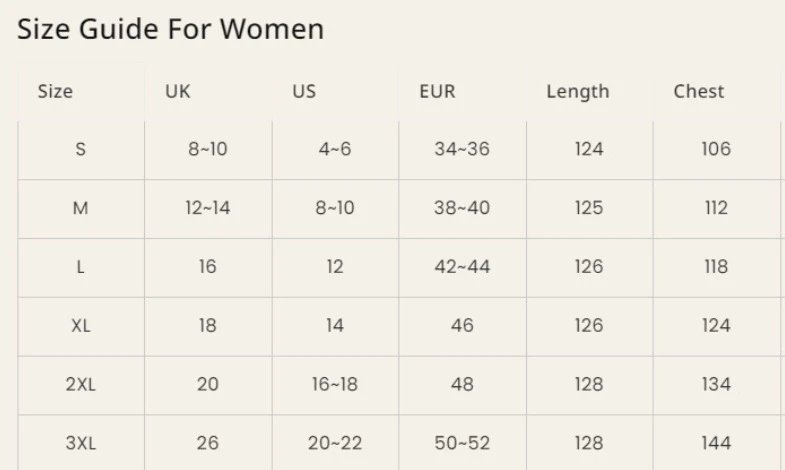Screen dimensions: 785x470
Task: Click the US 16~18 cell
Action: click(x=334, y=384)
